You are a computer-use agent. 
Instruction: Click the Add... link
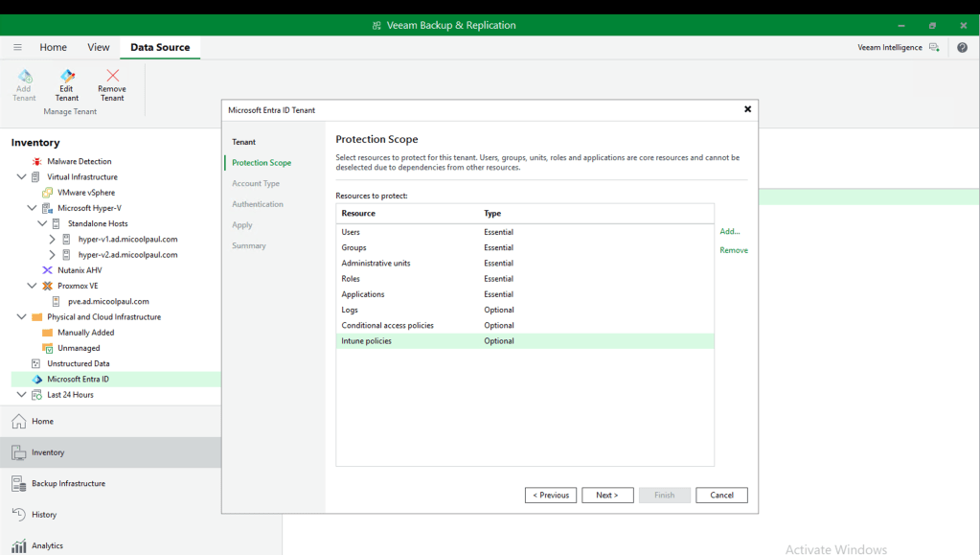click(729, 232)
